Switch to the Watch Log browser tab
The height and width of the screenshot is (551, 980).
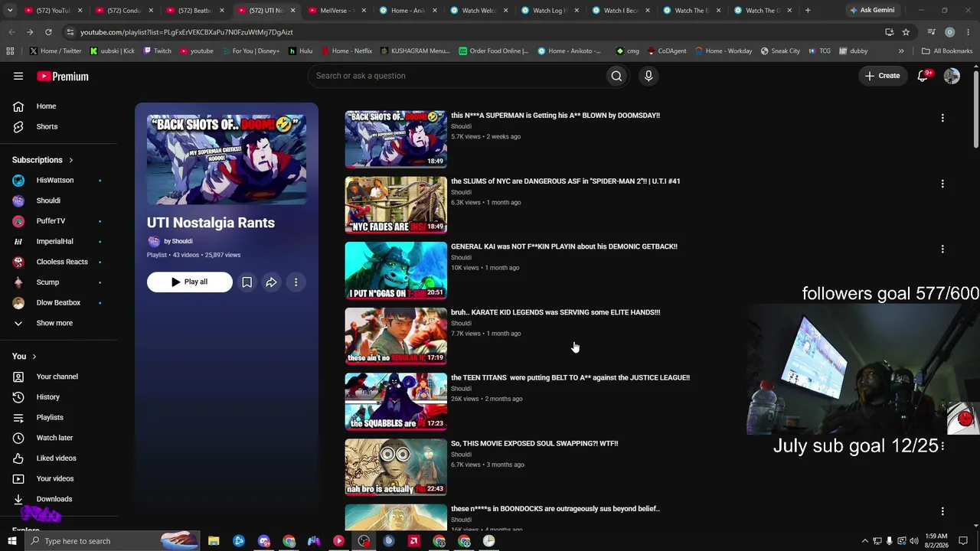tap(547, 11)
